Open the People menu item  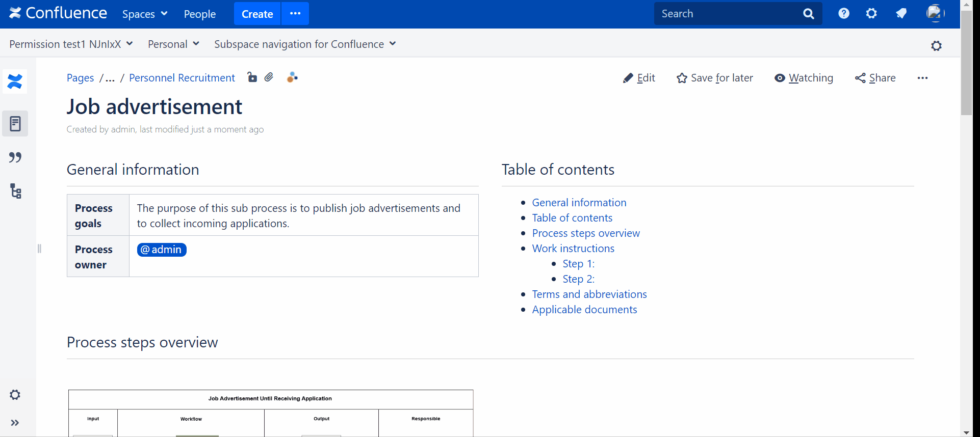199,14
